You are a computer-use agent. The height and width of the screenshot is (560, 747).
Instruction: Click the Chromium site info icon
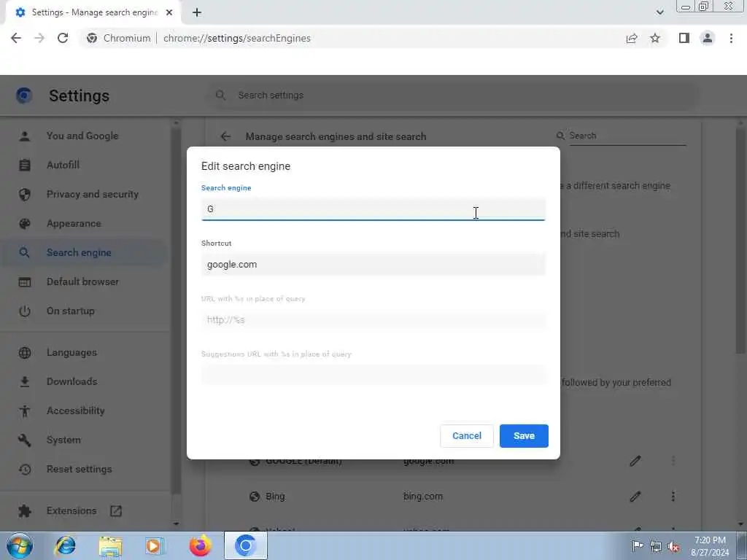pyautogui.click(x=92, y=38)
